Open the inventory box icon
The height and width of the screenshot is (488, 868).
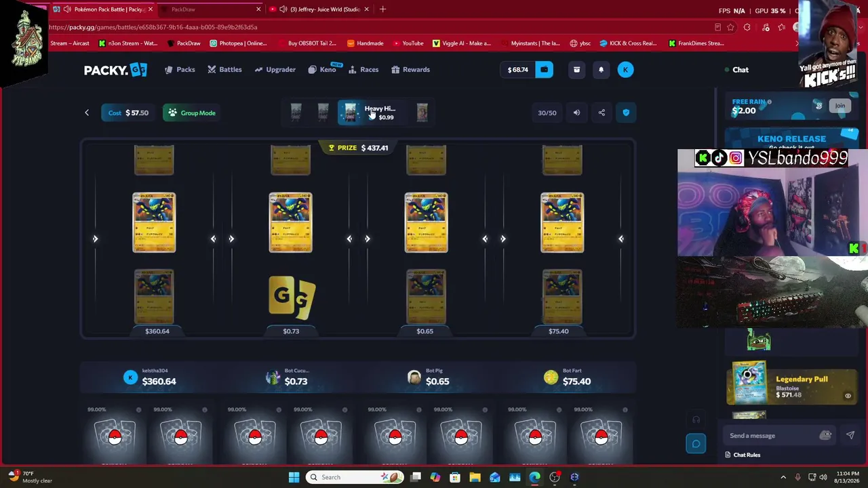[576, 69]
